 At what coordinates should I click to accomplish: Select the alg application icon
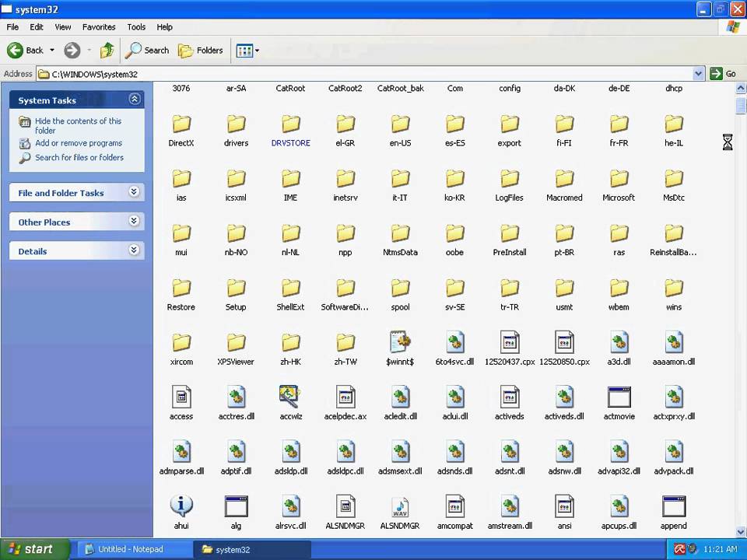coord(237,506)
